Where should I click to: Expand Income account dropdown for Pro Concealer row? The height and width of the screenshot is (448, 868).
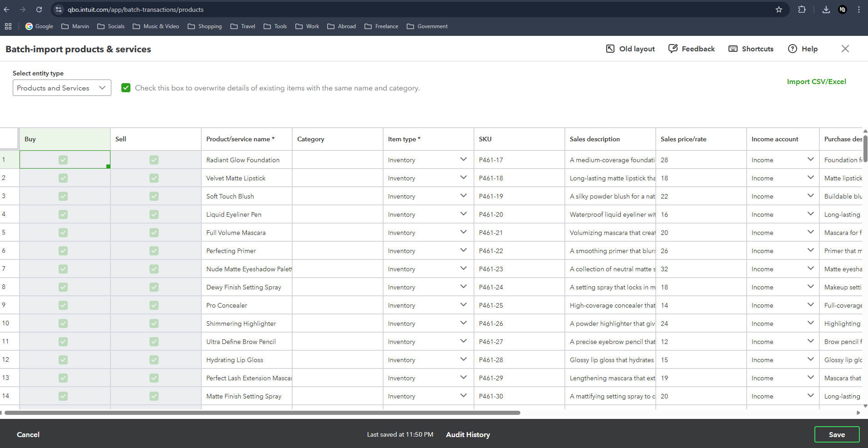(x=811, y=305)
